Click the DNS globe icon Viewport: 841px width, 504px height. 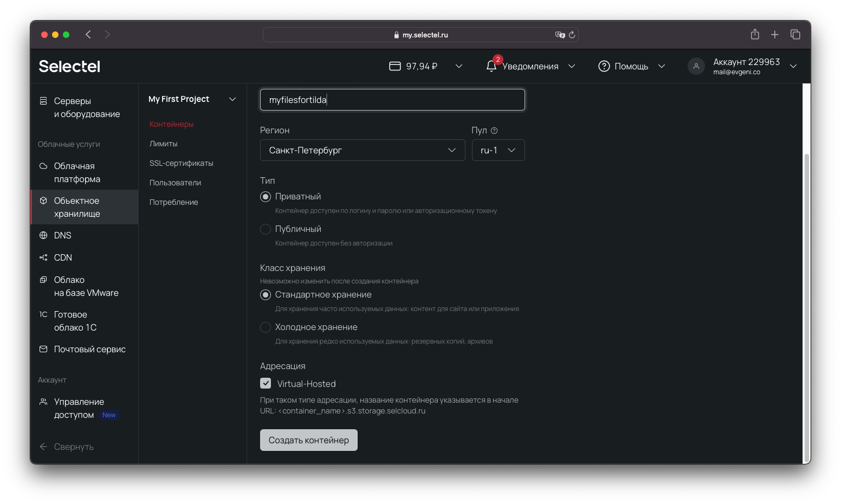(43, 235)
